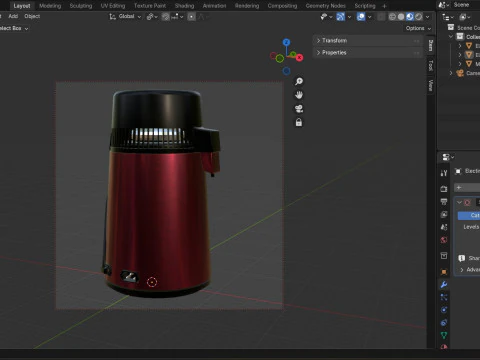
Task: Open the Tool properties tab icon
Action: (x=444, y=173)
